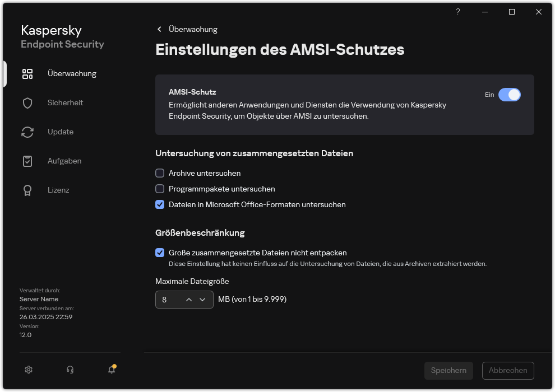Open the Überwachung section via its grid icon
The height and width of the screenshot is (392, 555).
27,73
